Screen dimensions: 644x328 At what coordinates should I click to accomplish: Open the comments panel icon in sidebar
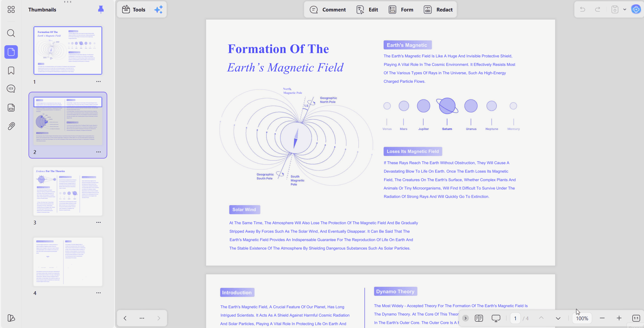[x=11, y=89]
